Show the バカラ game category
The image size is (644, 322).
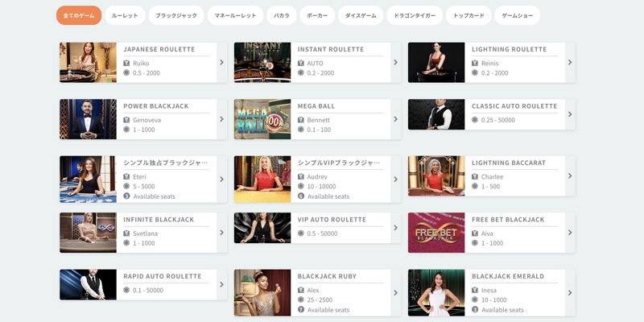[x=281, y=15]
